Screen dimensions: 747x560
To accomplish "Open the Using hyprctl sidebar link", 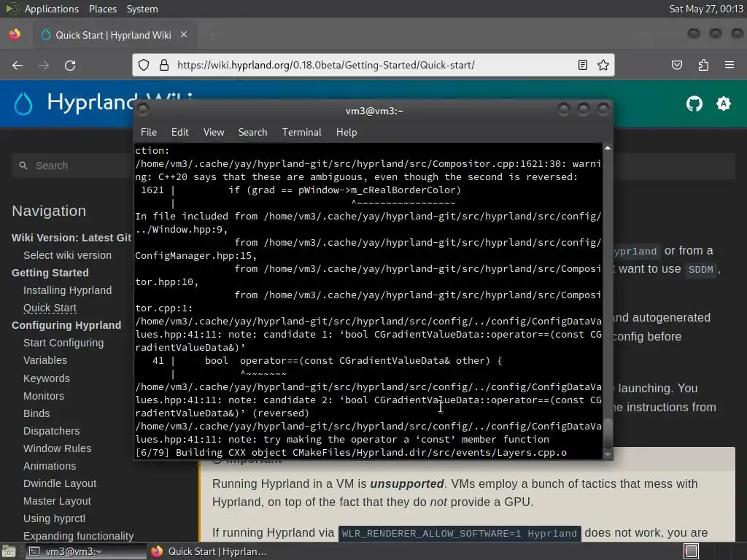I will (x=54, y=518).
